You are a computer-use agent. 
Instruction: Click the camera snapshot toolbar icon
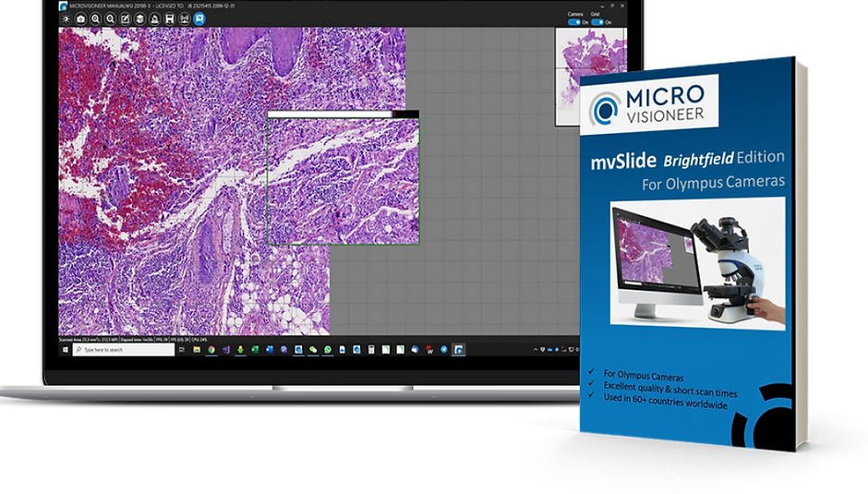(81, 18)
